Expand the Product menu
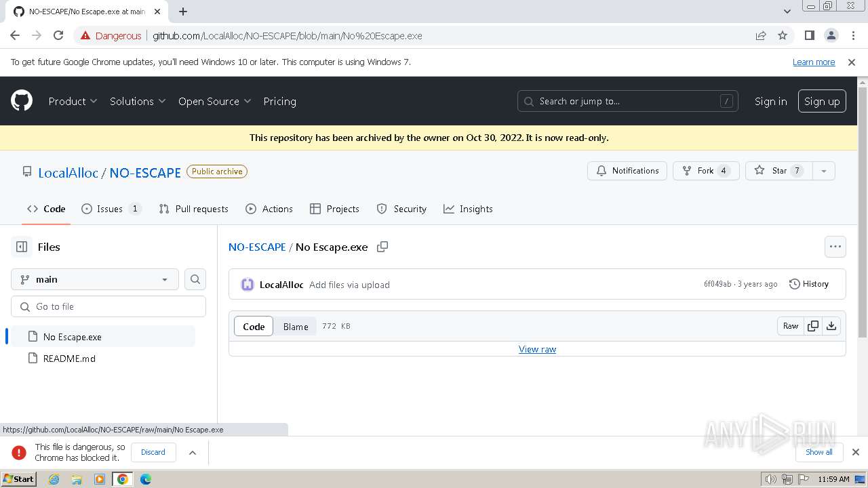This screenshot has height=488, width=868. point(73,101)
